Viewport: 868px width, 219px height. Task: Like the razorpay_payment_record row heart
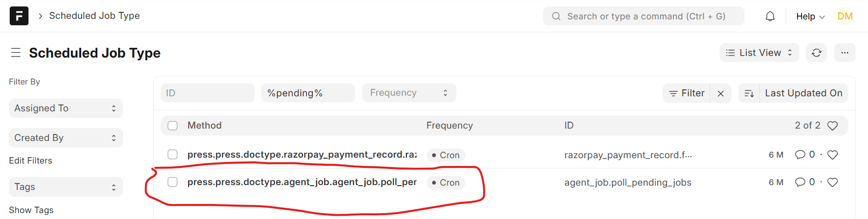[833, 155]
